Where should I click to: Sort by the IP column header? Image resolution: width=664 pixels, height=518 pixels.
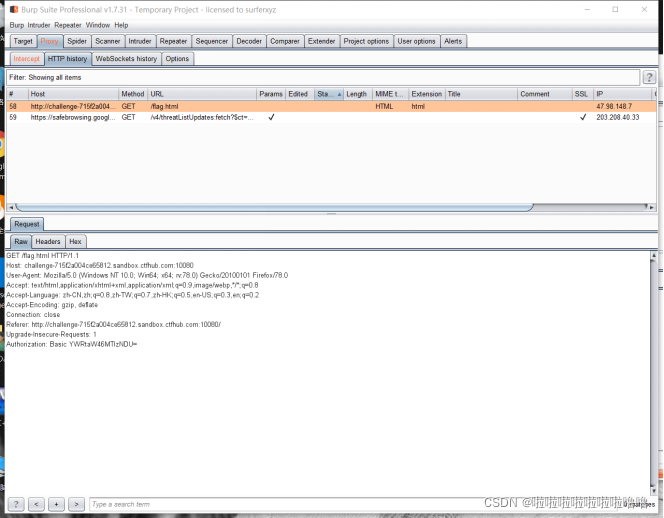(x=622, y=94)
